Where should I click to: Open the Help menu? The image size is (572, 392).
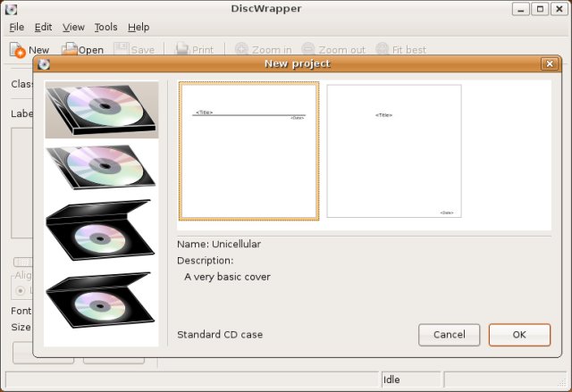coord(139,28)
